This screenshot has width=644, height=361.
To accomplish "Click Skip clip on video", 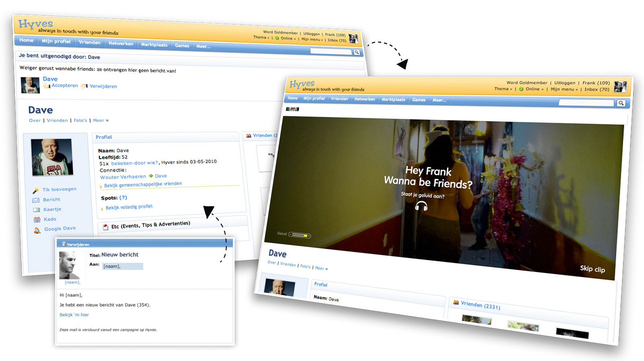I will [592, 269].
